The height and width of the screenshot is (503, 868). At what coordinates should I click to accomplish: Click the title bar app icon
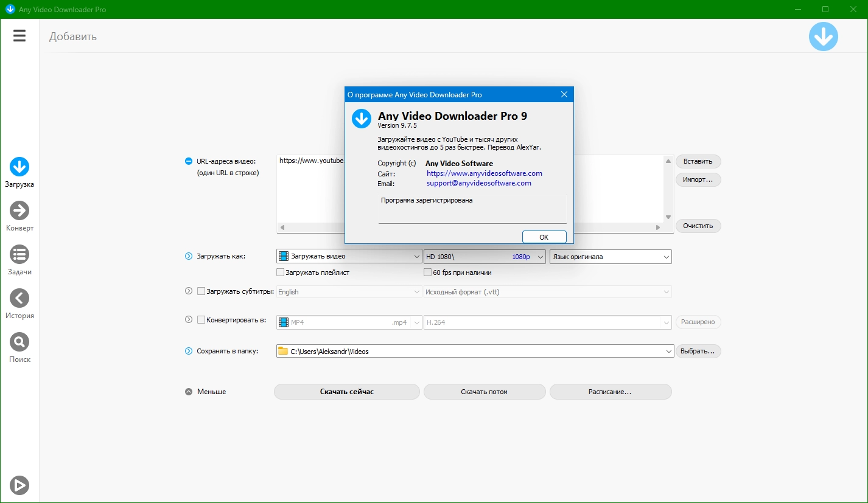point(10,9)
